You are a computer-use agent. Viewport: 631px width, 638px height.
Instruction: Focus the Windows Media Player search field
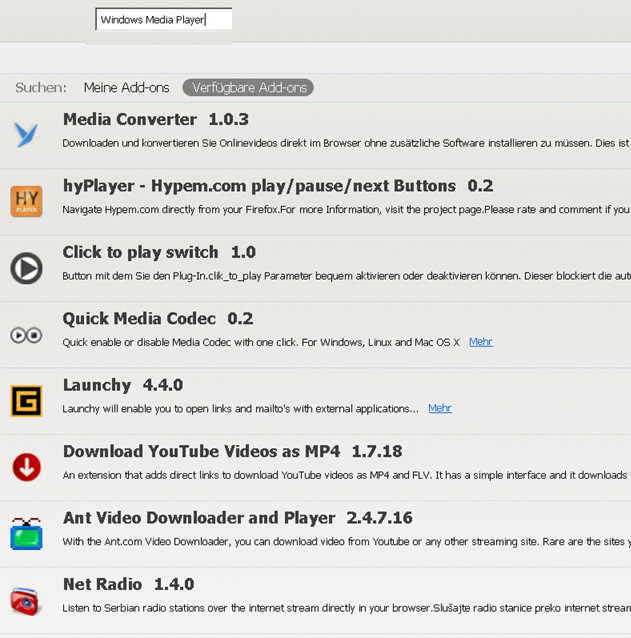click(164, 20)
